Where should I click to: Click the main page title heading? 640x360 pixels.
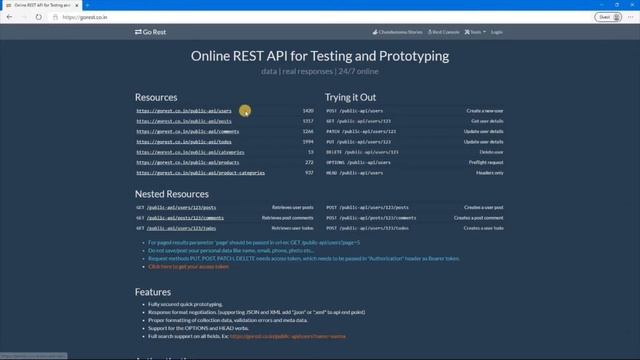320,56
